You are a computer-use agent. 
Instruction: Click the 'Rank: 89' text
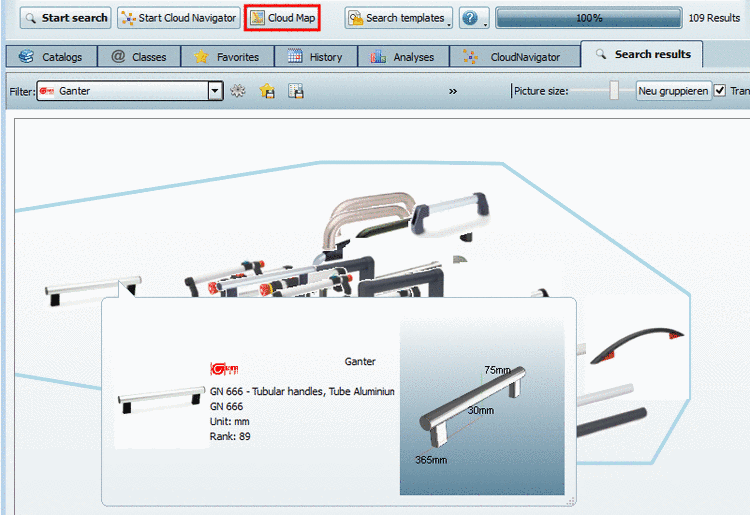pyautogui.click(x=230, y=436)
